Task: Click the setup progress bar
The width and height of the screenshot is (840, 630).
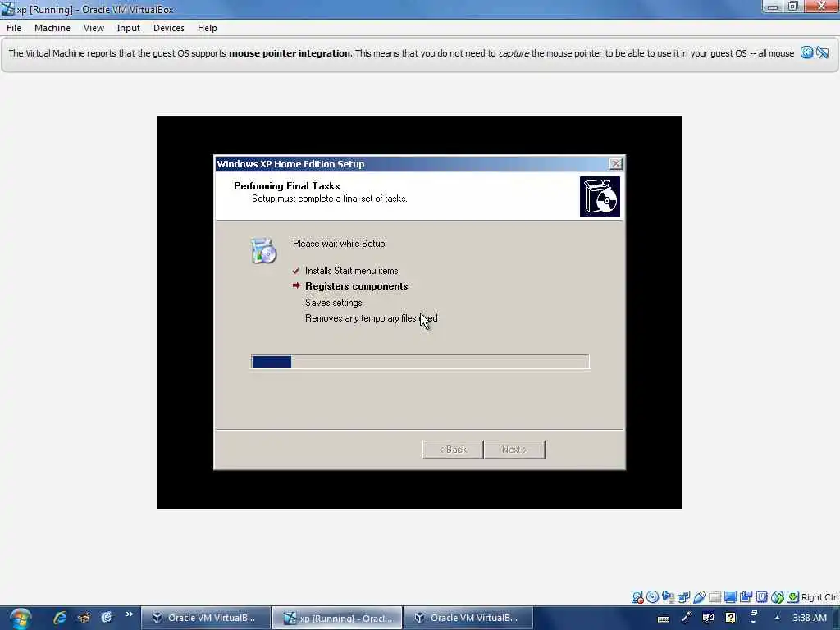Action: click(420, 362)
